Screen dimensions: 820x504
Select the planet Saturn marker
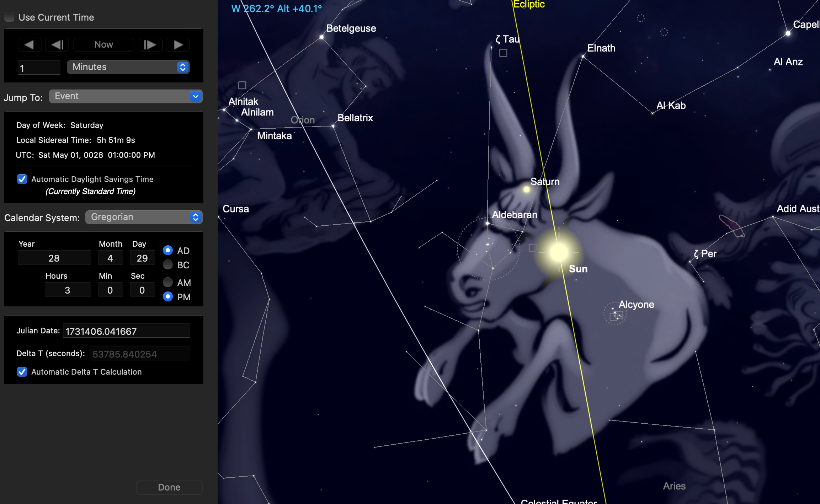click(526, 189)
